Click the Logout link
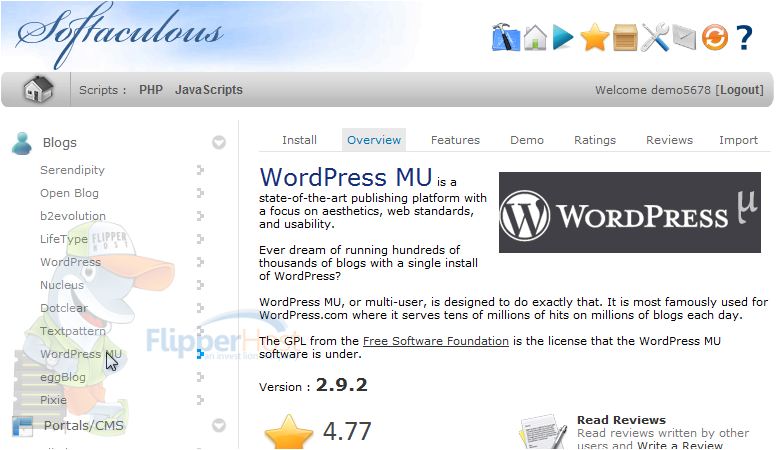Image resolution: width=776 pixels, height=450 pixels. tap(739, 90)
